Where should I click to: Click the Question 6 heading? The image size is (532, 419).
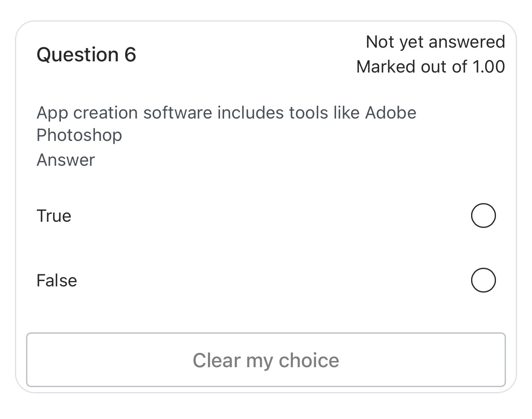pos(86,54)
